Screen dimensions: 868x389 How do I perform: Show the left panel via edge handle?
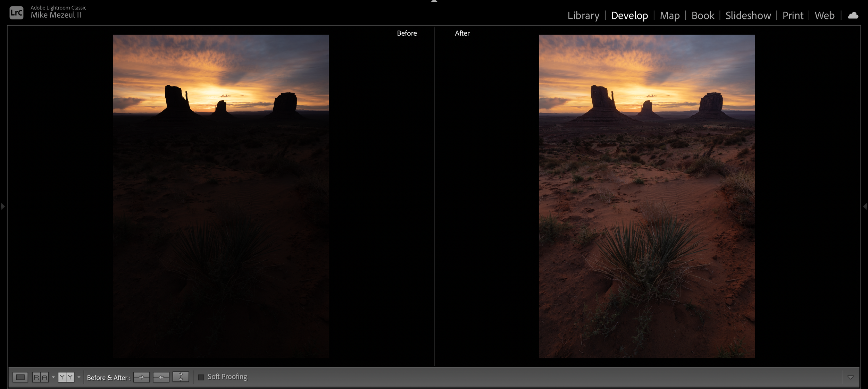click(x=3, y=207)
